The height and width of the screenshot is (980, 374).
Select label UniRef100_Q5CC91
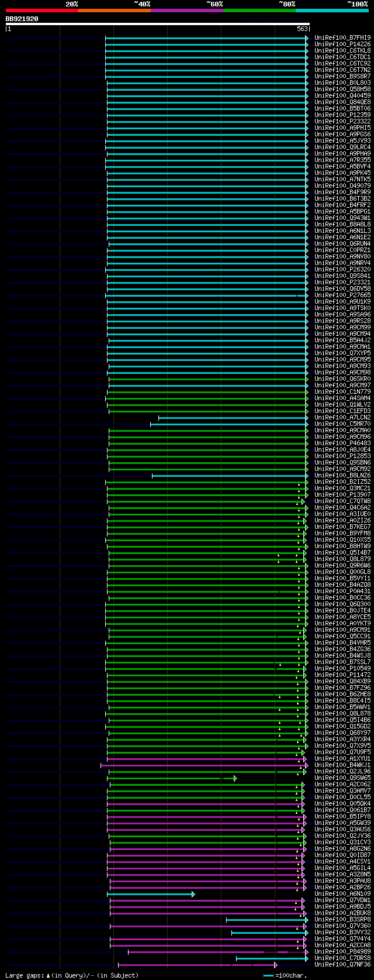(342, 636)
